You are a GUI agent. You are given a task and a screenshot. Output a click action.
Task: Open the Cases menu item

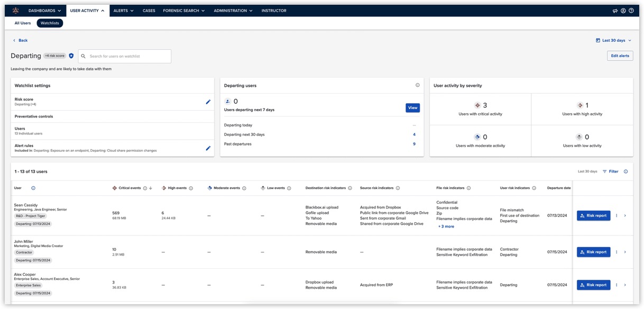149,11
